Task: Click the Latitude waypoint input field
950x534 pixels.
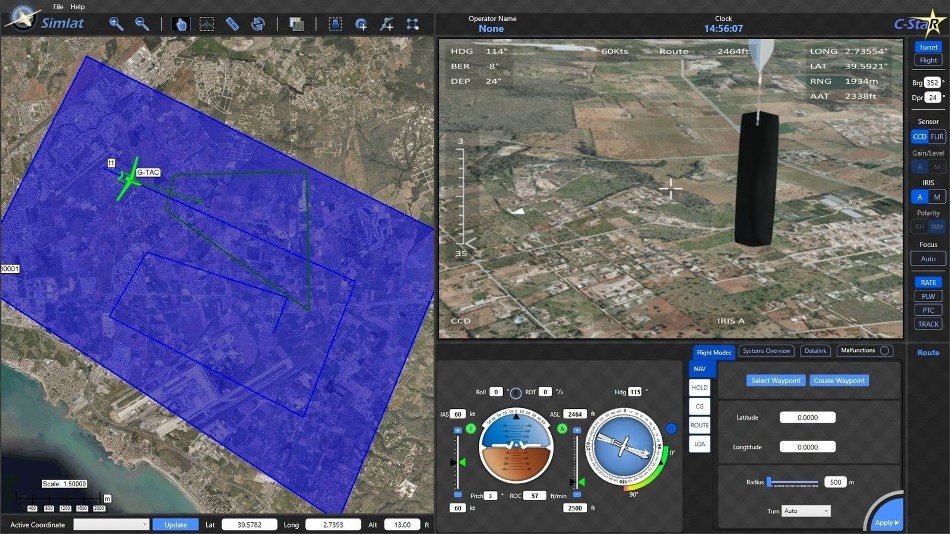Action: click(808, 418)
